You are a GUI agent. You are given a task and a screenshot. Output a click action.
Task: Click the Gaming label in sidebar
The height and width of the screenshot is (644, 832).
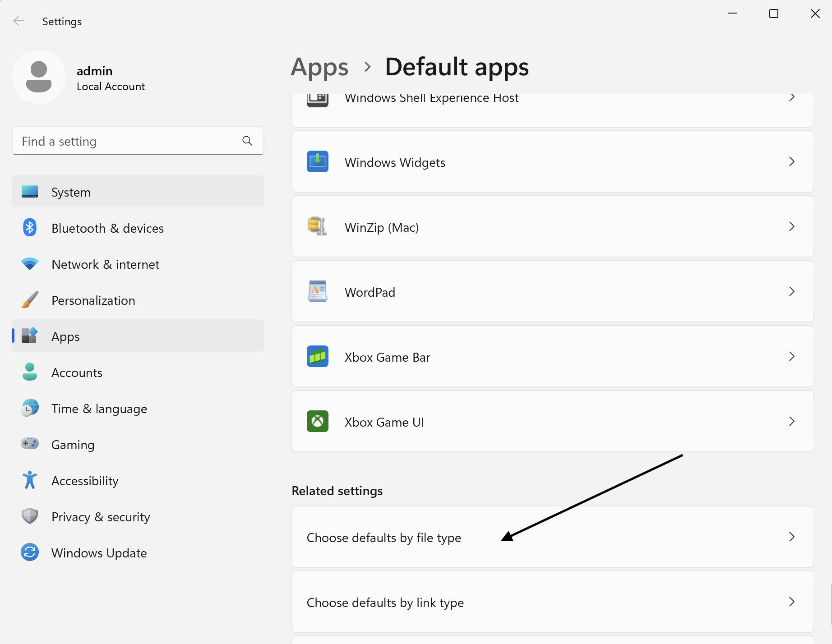[x=73, y=445]
